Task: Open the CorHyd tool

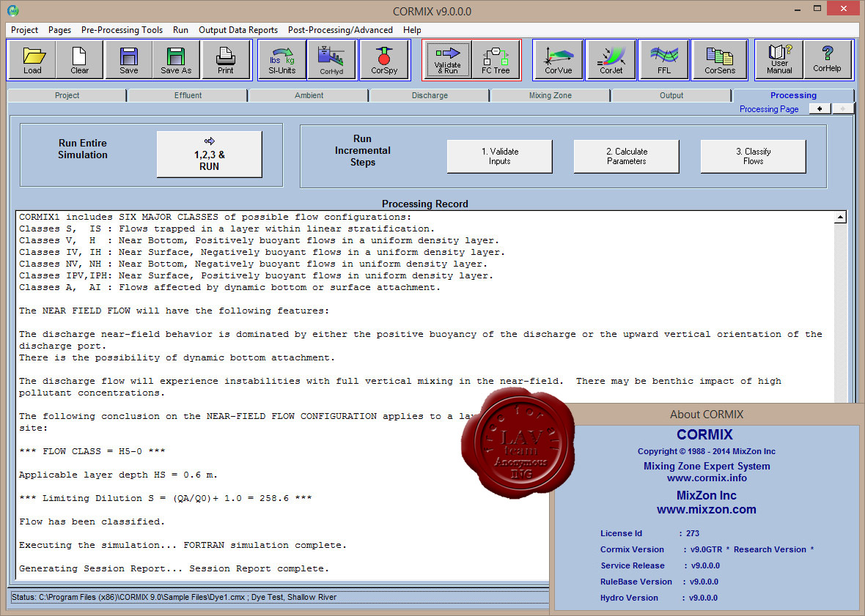Action: (331, 59)
